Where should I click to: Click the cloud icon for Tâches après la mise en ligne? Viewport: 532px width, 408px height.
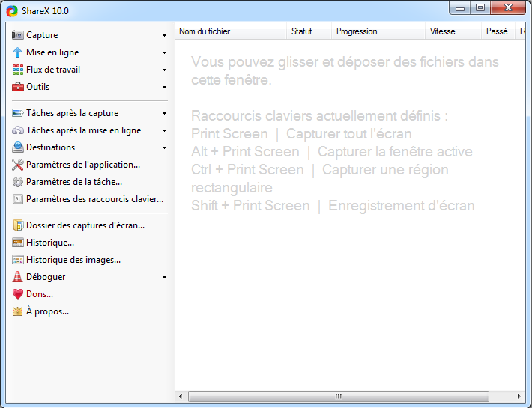click(18, 130)
